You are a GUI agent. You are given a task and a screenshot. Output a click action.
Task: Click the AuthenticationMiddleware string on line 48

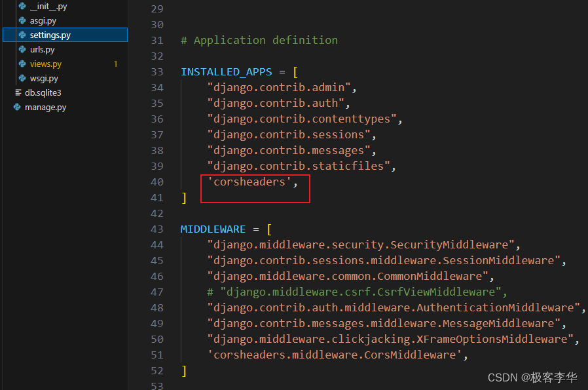[x=394, y=308]
